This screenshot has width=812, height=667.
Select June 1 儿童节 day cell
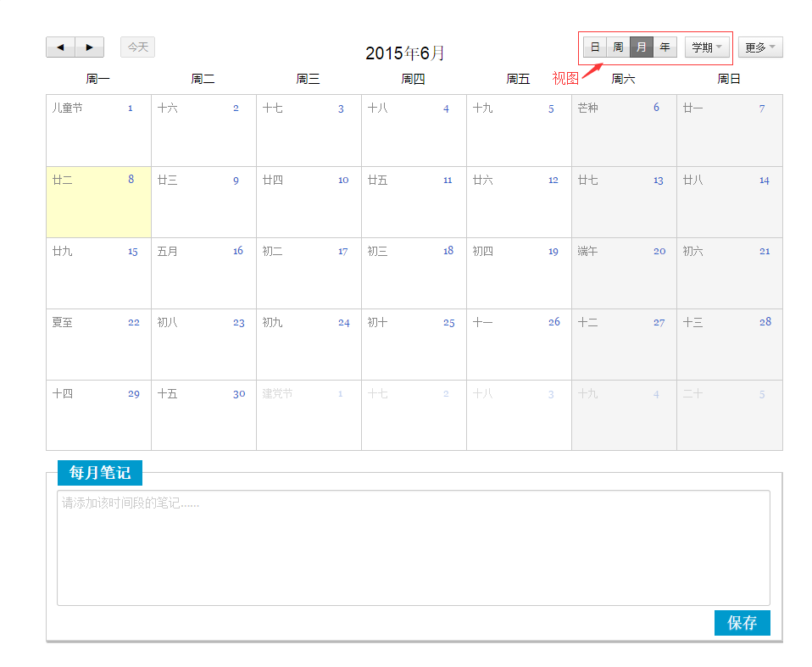tap(98, 131)
